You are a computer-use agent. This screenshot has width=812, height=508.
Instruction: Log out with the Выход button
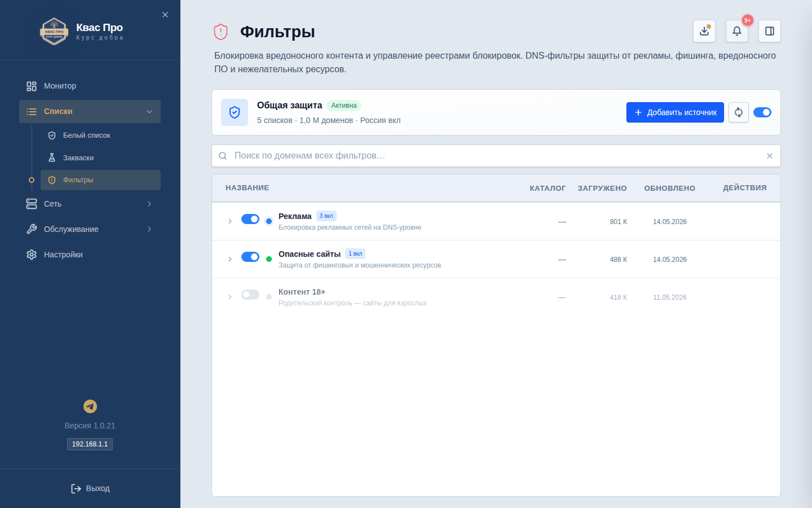[90, 489]
